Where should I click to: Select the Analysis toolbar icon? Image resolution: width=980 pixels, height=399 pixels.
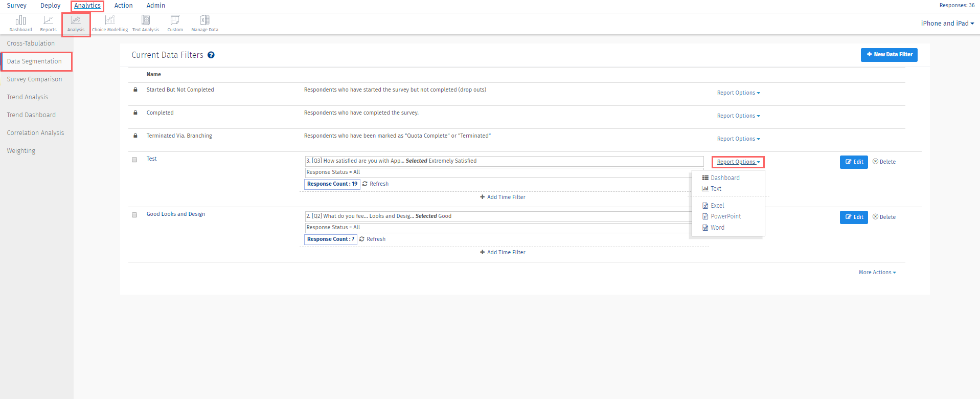(x=76, y=24)
